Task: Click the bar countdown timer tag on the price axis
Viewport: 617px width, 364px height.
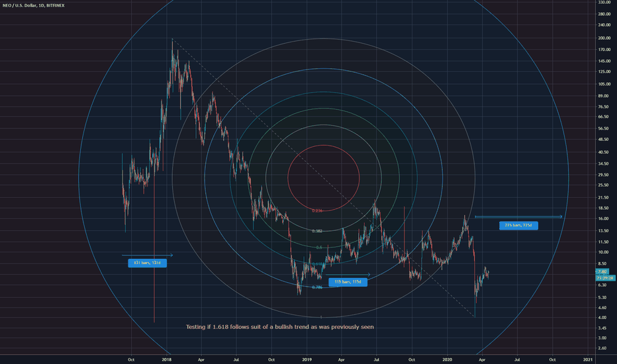Action: 606,278
